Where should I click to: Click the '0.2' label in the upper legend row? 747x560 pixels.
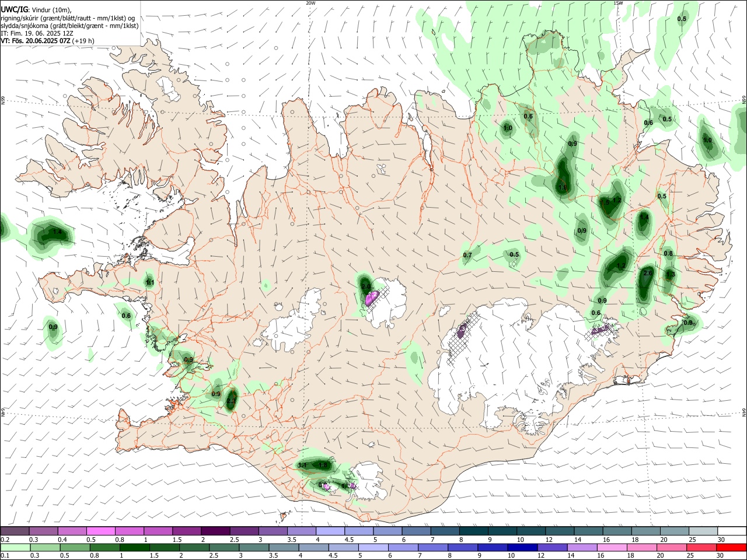click(x=5, y=540)
